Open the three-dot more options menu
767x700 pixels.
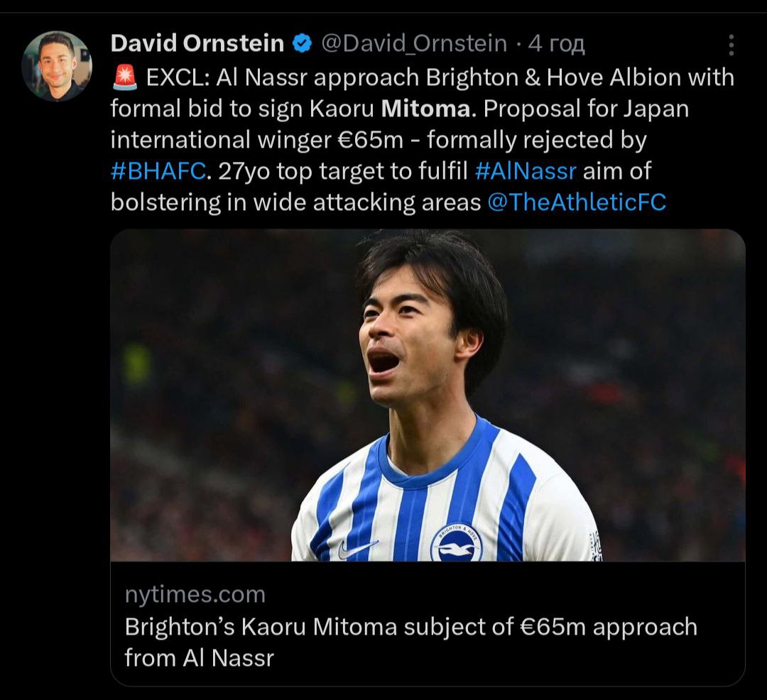click(x=731, y=45)
